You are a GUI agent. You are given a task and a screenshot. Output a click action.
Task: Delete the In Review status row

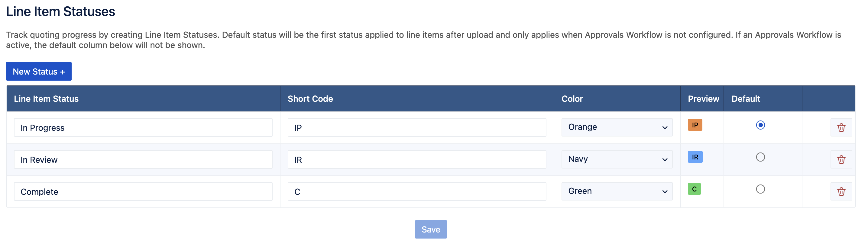tap(841, 159)
